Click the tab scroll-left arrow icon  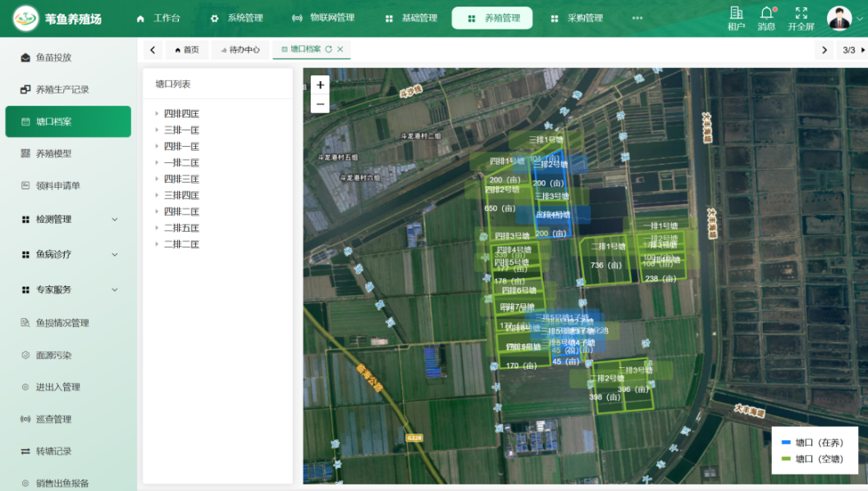tap(153, 50)
